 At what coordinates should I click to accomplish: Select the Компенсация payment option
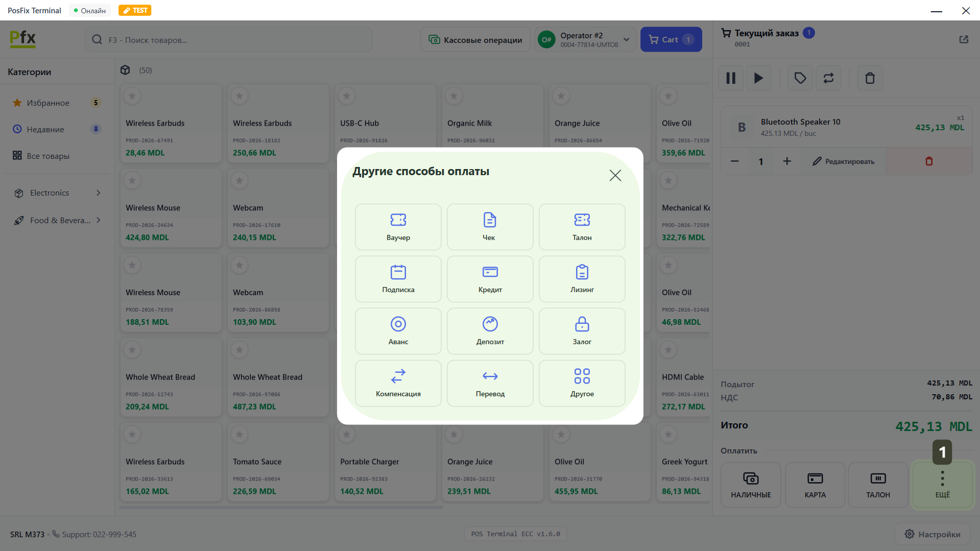pyautogui.click(x=398, y=383)
